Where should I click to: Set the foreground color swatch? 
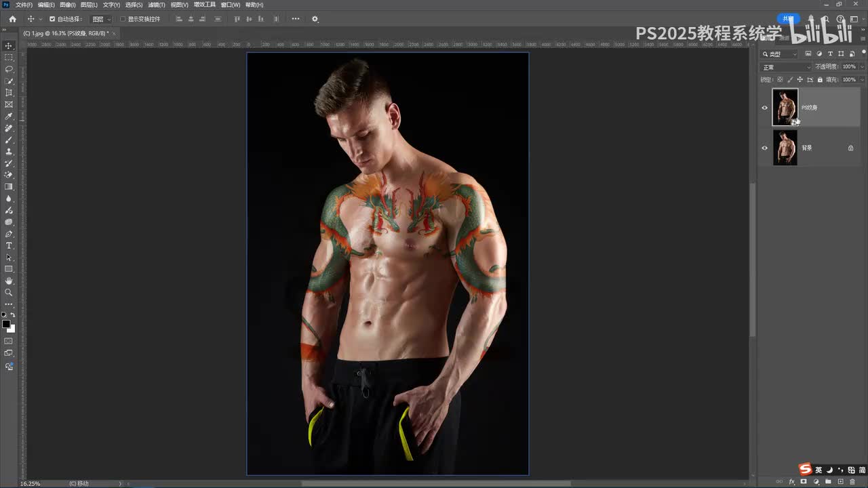(x=6, y=324)
